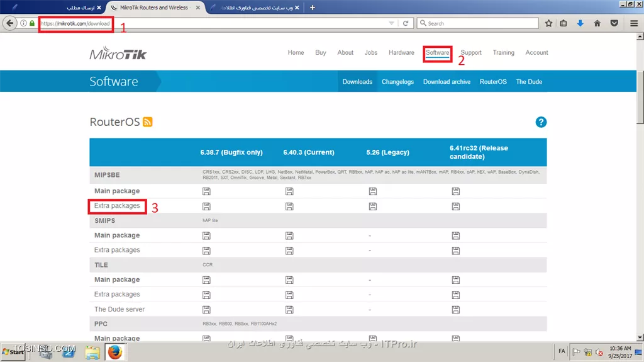
Task: Show bookmarks list icon in toolbar
Action: [563, 23]
